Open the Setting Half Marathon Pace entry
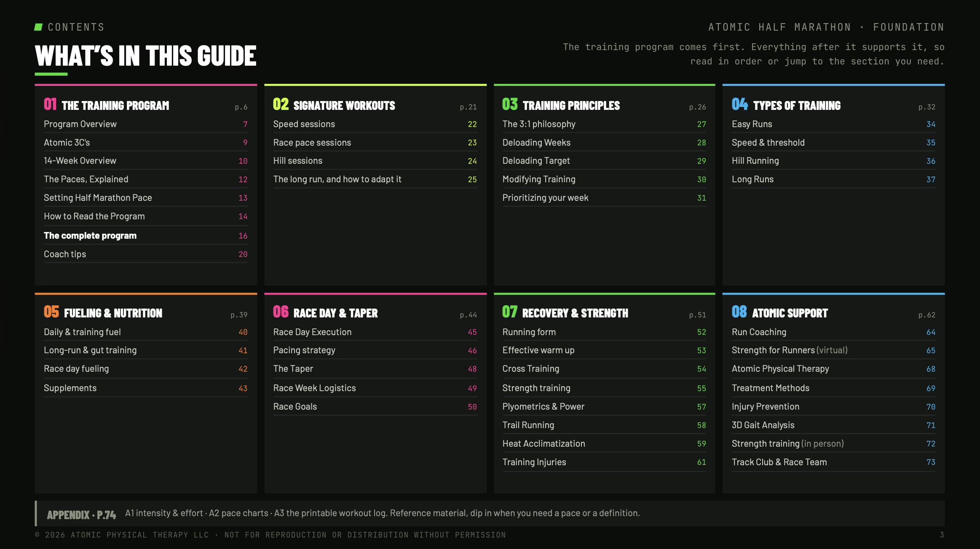This screenshot has height=549, width=980. click(146, 198)
